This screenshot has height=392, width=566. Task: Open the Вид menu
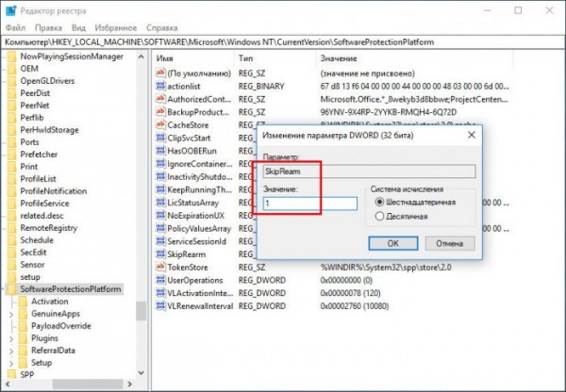78,27
